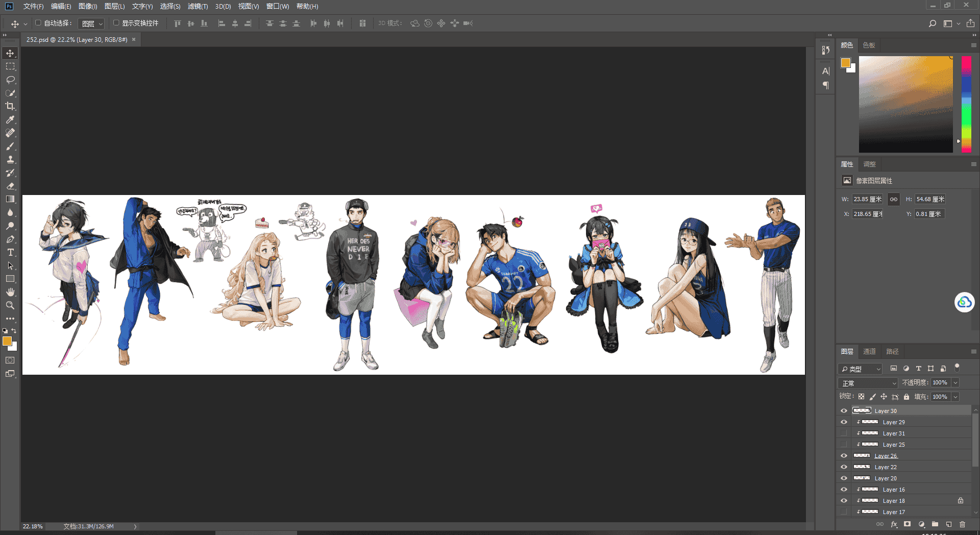The height and width of the screenshot is (535, 980).
Task: Add layer mask from Layers panel bottom
Action: 907,524
